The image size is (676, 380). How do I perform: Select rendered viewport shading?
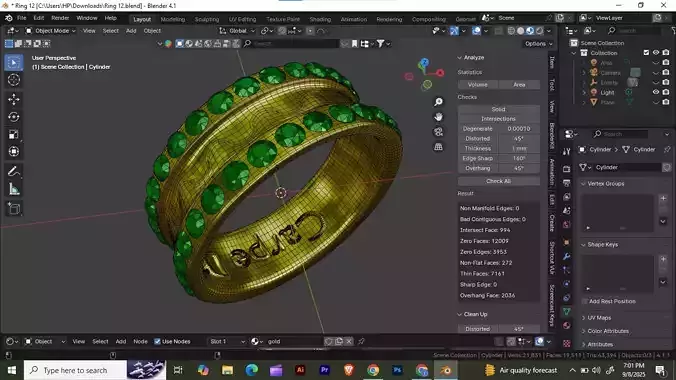coord(540,31)
